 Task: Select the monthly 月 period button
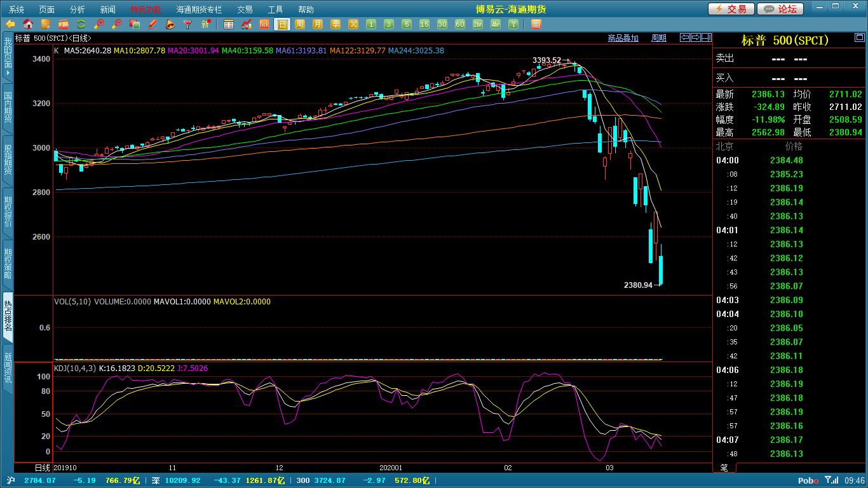point(318,24)
